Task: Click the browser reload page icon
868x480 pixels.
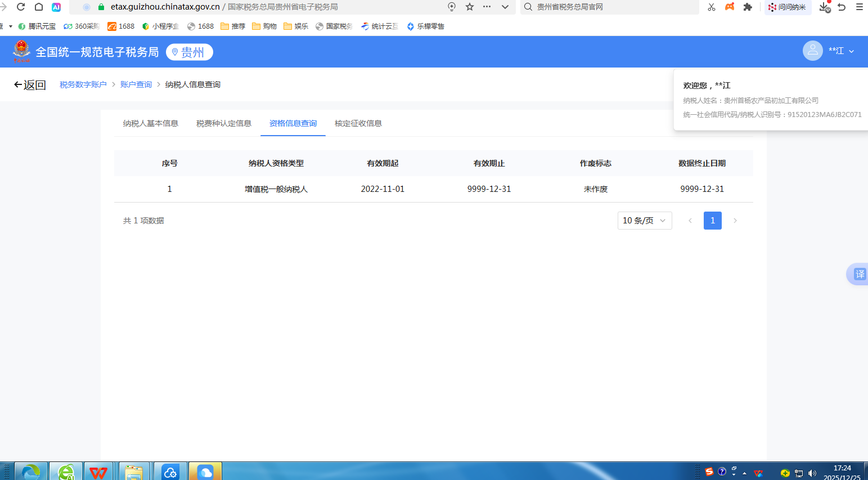Action: pyautogui.click(x=21, y=7)
